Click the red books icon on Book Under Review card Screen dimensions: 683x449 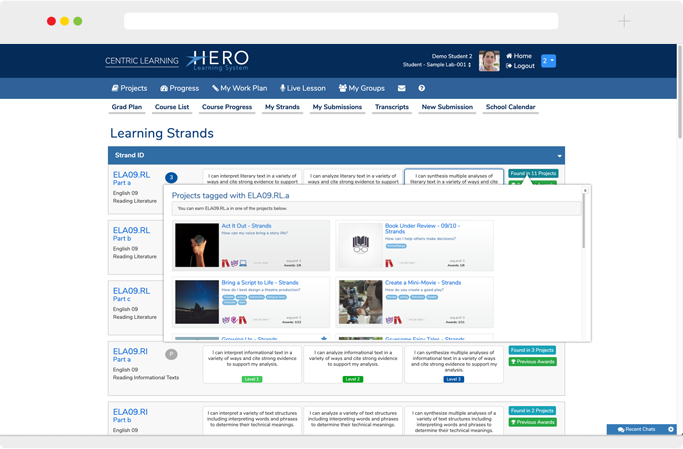click(389, 263)
